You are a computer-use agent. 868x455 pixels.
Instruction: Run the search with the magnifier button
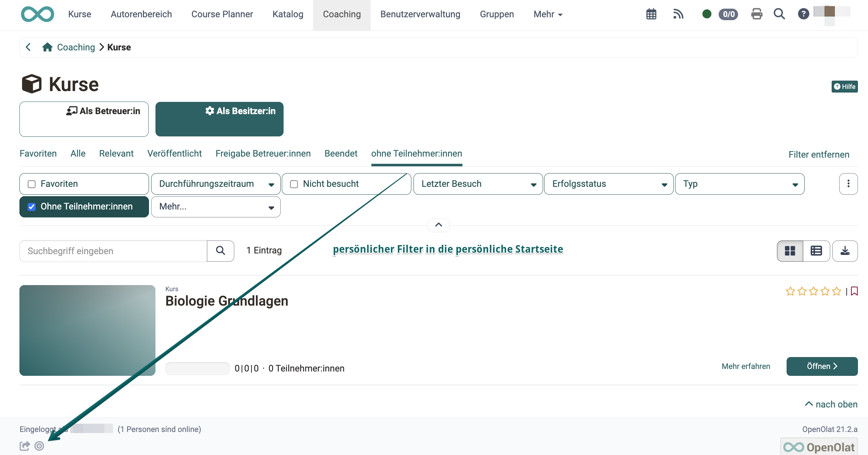(x=221, y=251)
